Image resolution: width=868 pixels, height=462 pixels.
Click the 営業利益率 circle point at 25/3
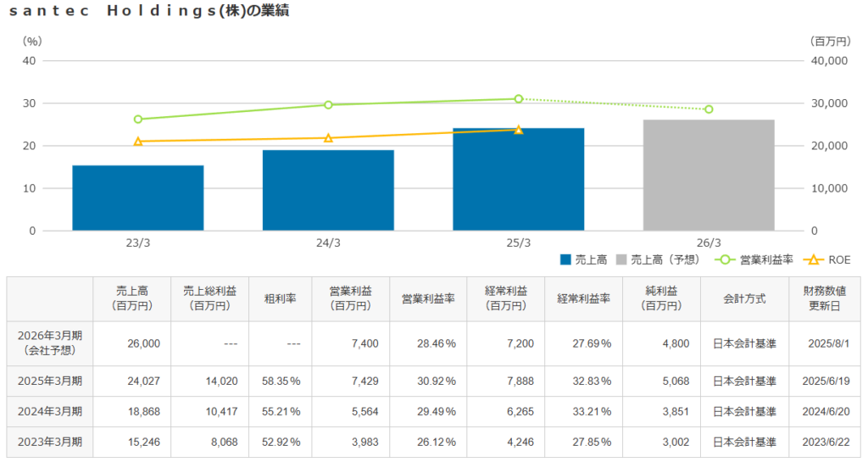(519, 99)
